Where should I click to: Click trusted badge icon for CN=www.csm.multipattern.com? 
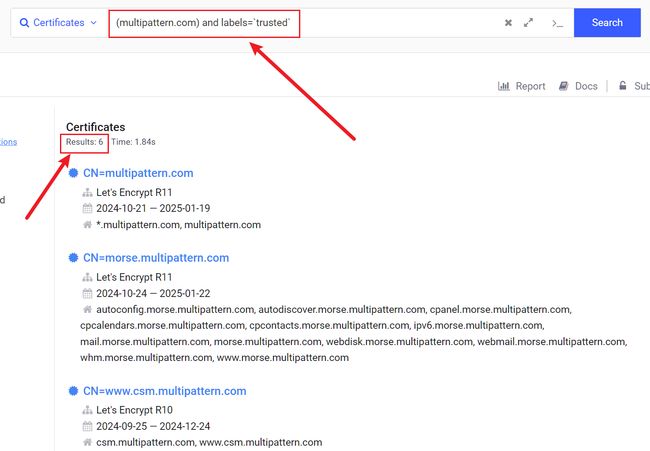[73, 391]
